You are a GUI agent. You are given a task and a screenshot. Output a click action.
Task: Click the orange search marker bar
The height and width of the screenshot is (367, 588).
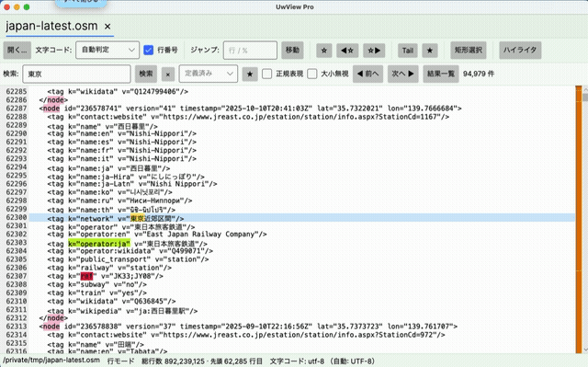[579, 220]
